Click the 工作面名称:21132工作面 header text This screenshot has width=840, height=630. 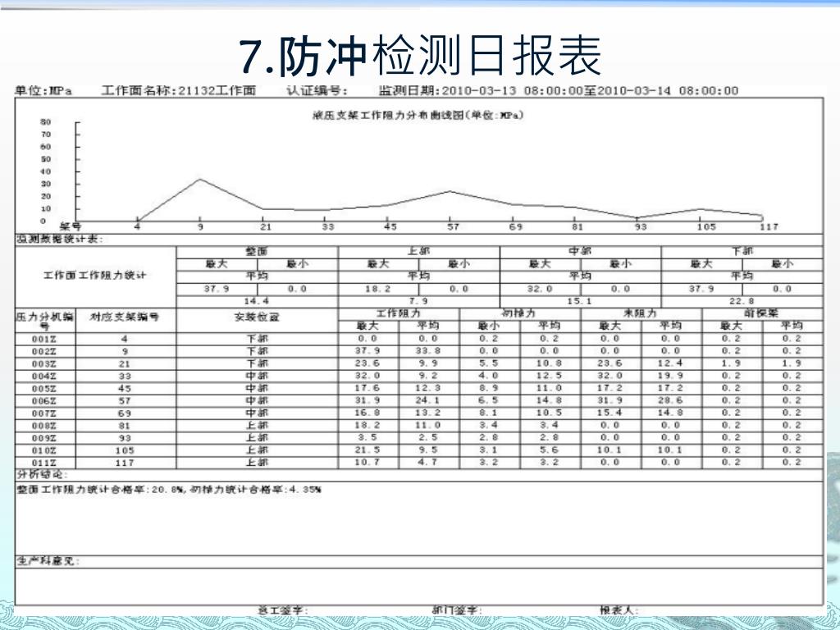coord(178,90)
